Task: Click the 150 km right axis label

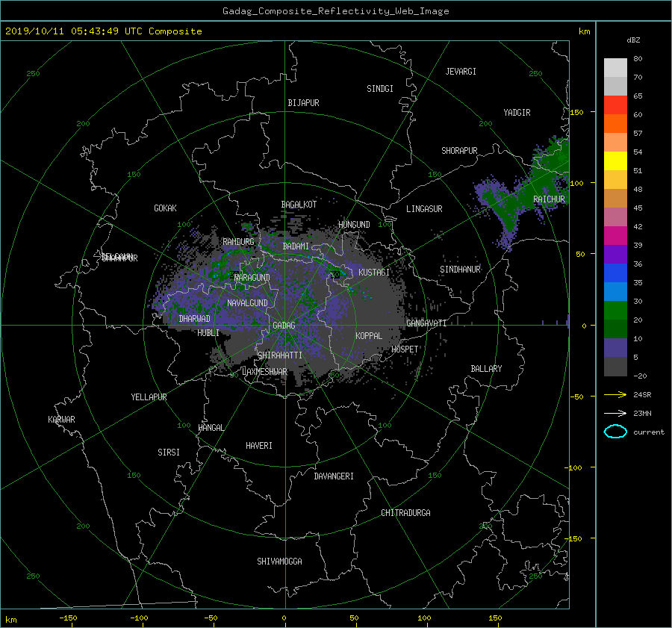Action: click(x=576, y=112)
